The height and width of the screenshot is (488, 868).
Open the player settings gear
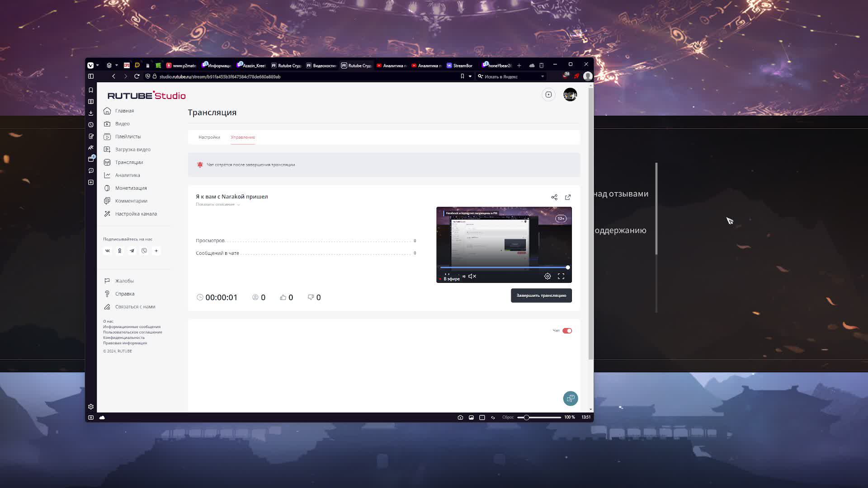point(547,276)
